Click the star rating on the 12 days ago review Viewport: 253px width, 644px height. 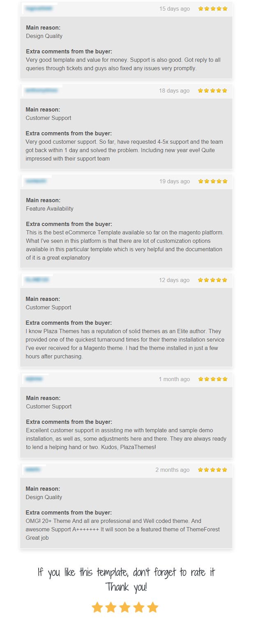213,280
